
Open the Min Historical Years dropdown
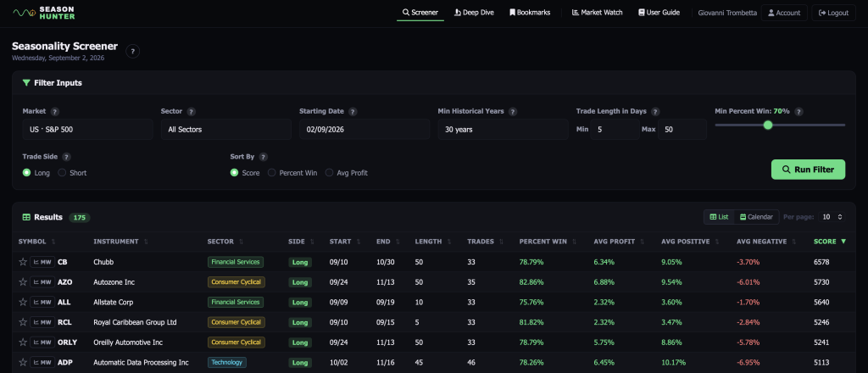503,130
